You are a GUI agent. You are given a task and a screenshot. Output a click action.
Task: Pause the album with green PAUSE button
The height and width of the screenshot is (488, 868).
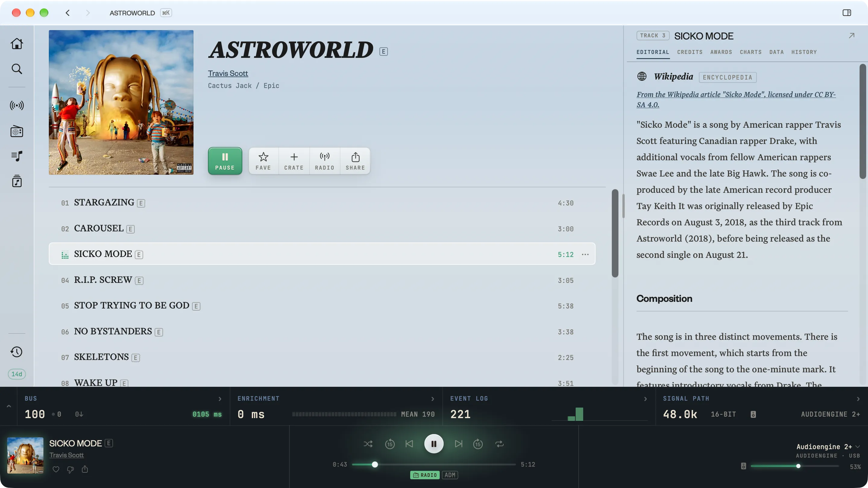[225, 161]
